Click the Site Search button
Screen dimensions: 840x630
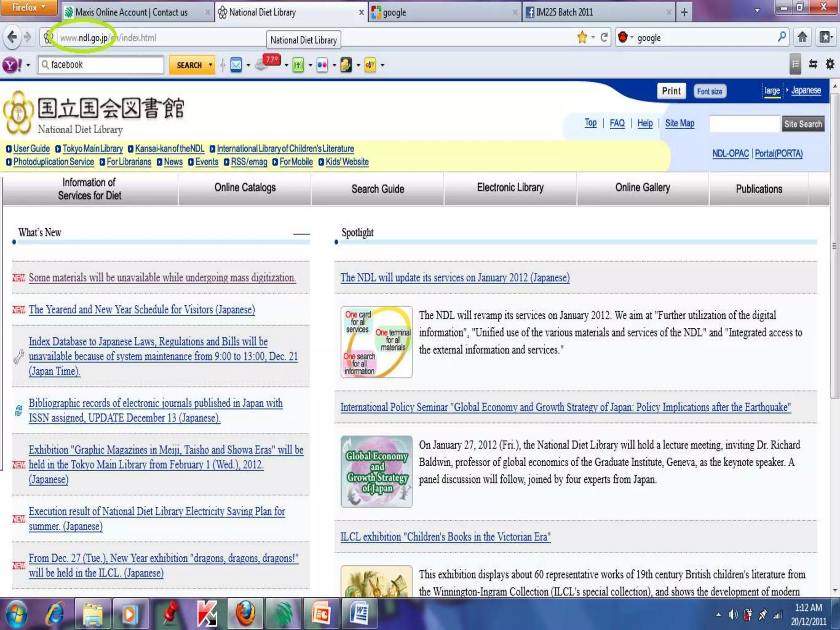click(803, 124)
